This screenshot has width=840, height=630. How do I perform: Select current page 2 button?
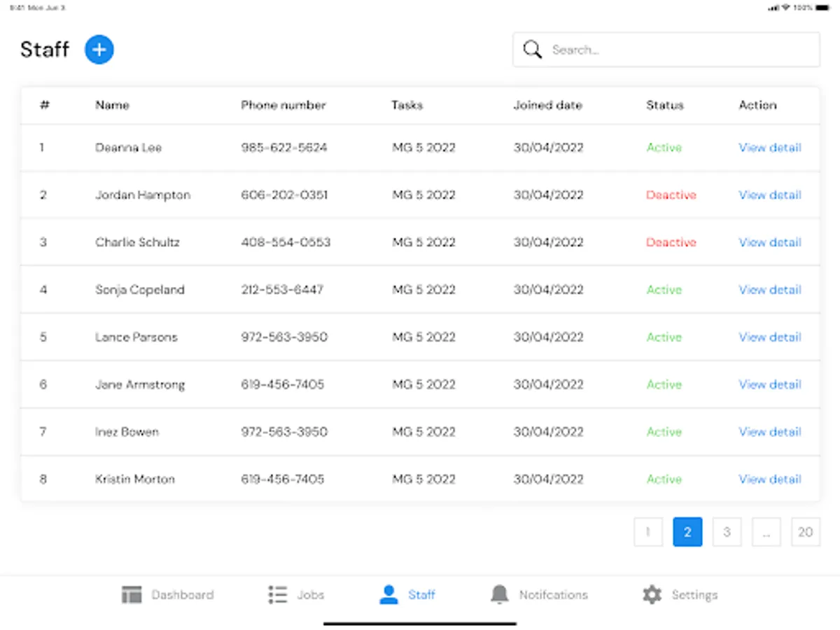[687, 532]
